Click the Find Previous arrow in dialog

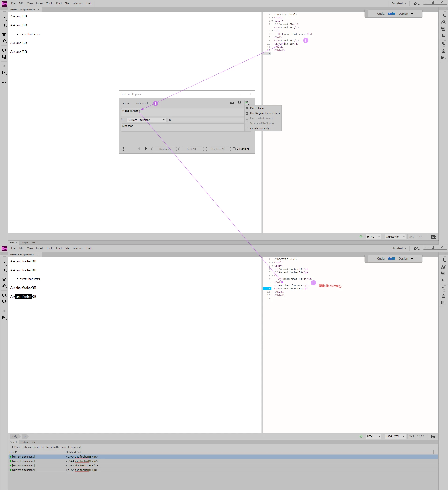pyautogui.click(x=139, y=149)
